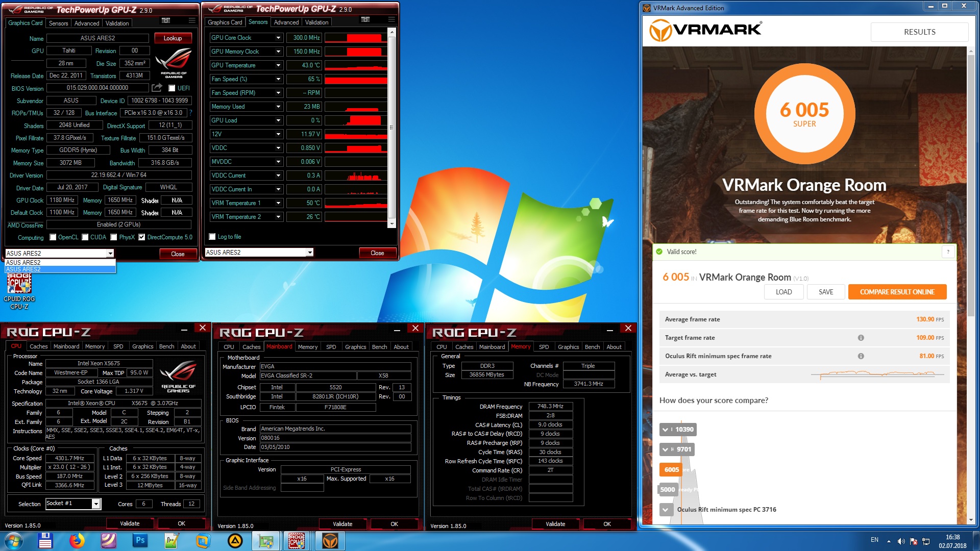This screenshot has width=980, height=551.
Task: Show hidden tray icons arrow
Action: (x=889, y=541)
